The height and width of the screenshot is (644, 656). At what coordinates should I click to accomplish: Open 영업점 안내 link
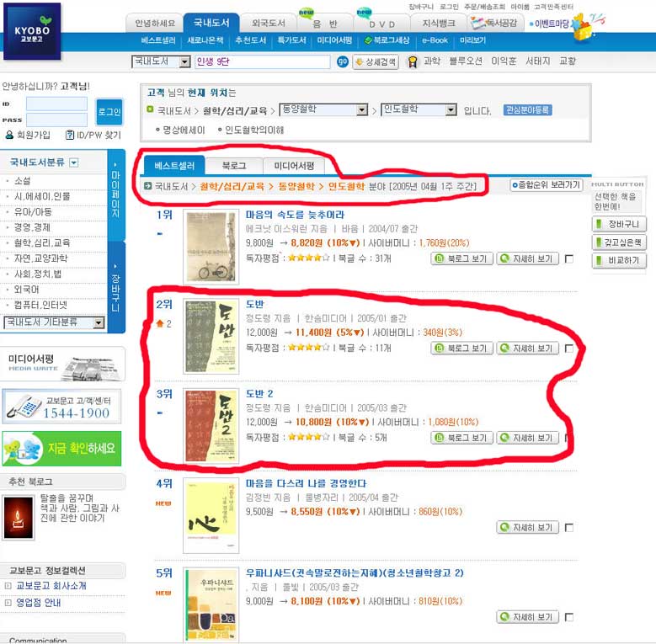(x=39, y=603)
